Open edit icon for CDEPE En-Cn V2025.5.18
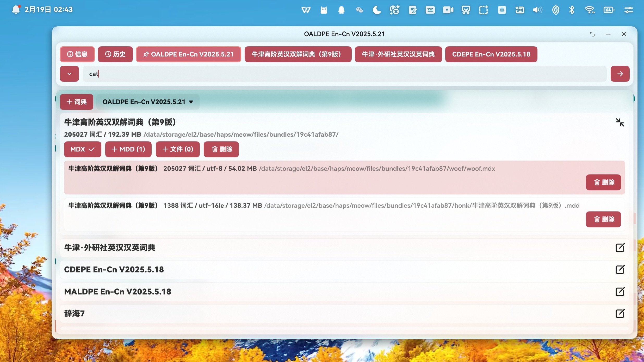This screenshot has height=362, width=644. (620, 269)
